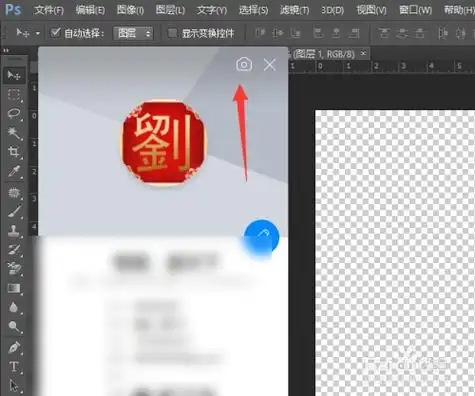This screenshot has height=396, width=475.
Task: Select the Brush tool
Action: pyautogui.click(x=14, y=211)
